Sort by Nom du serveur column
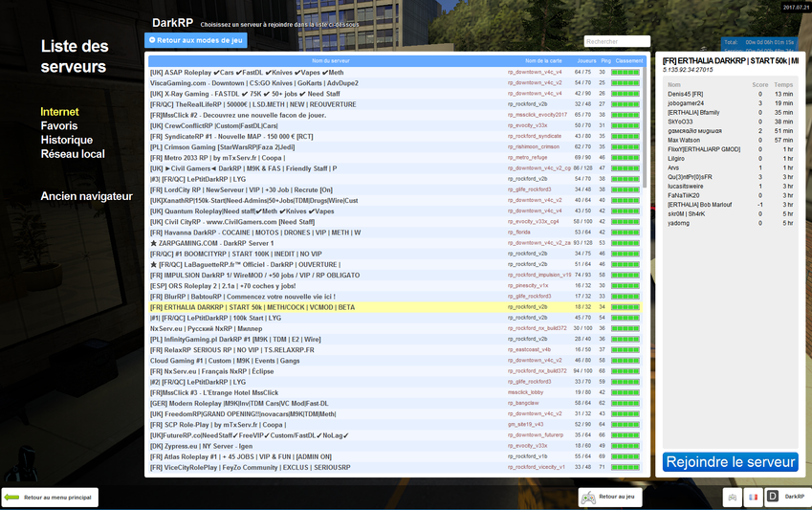812x510 pixels. 330,60
